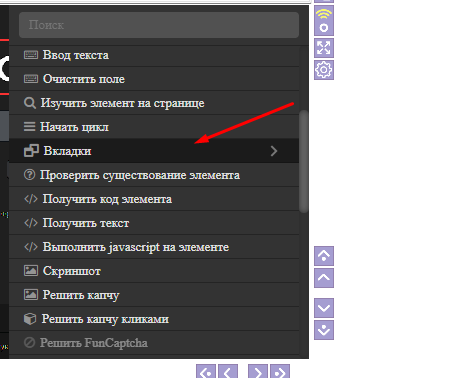Open settings with the gear button

(x=324, y=70)
